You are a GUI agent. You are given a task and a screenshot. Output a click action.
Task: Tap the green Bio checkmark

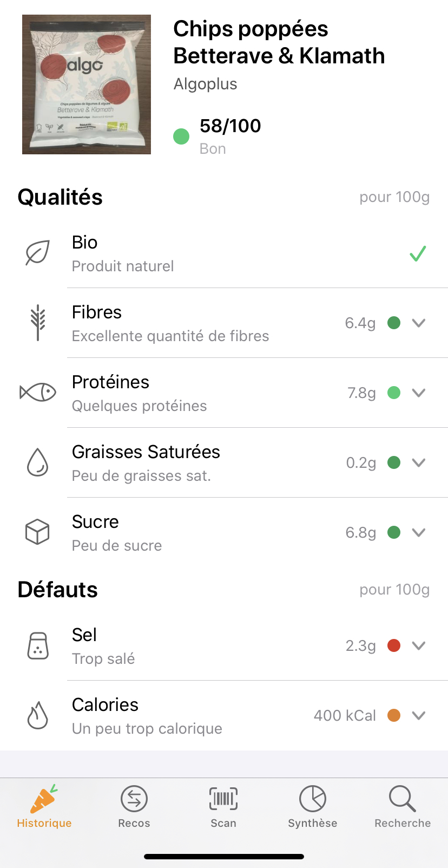[418, 253]
